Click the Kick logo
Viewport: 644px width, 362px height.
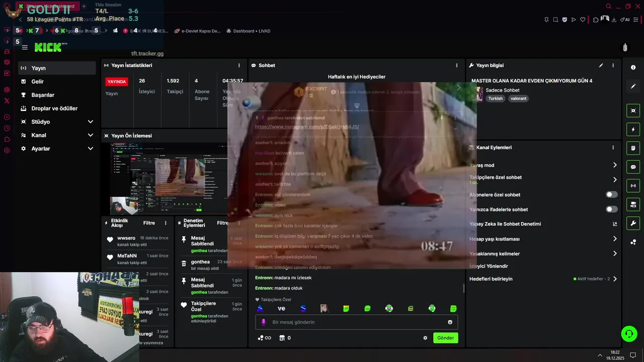coord(48,47)
